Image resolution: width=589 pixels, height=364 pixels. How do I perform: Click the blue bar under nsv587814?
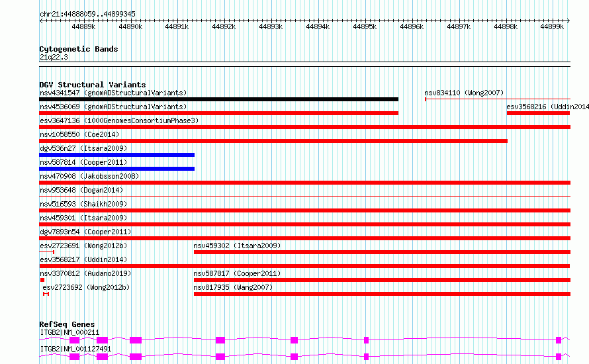(x=117, y=169)
